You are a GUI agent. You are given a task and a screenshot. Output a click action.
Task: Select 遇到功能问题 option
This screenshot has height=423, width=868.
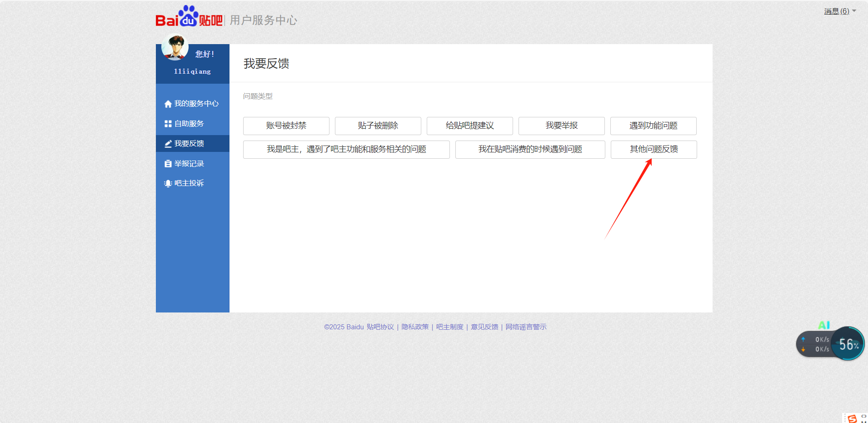pyautogui.click(x=653, y=126)
